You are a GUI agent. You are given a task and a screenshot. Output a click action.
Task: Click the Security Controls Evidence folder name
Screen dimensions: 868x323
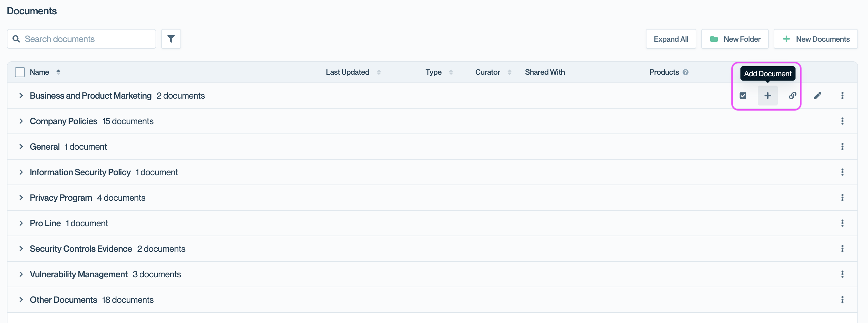(x=81, y=249)
